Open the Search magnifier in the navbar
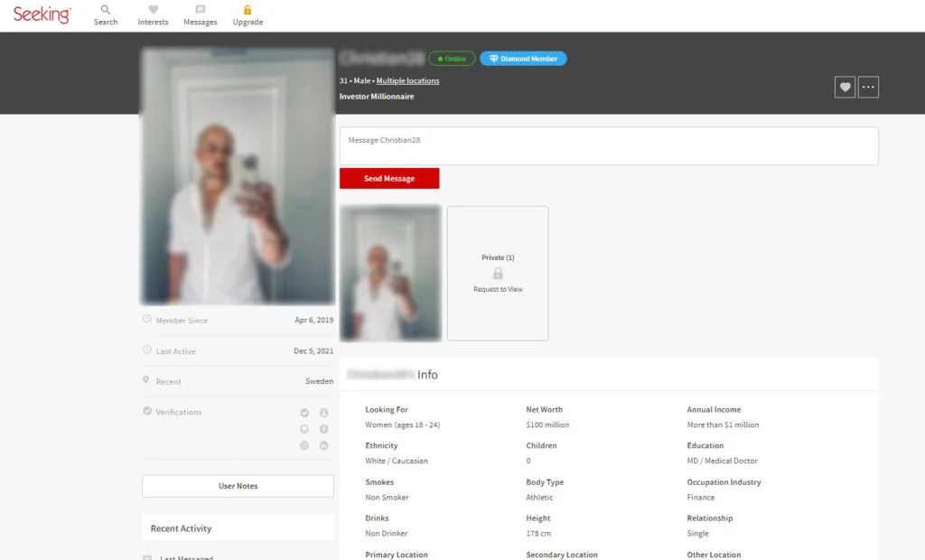925x560 pixels. pos(106,9)
